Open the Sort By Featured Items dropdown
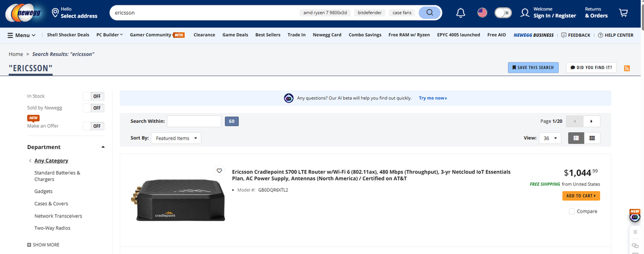644x254 pixels. pos(176,138)
